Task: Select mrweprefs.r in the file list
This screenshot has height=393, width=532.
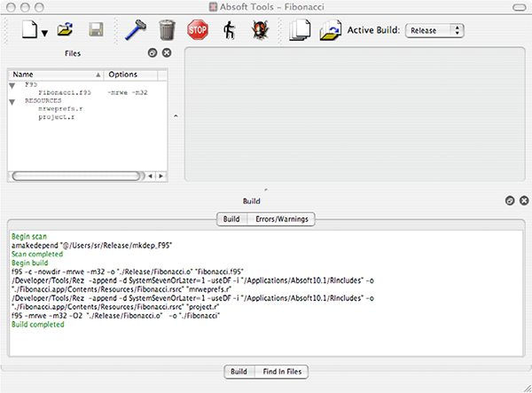Action: pyautogui.click(x=60, y=108)
